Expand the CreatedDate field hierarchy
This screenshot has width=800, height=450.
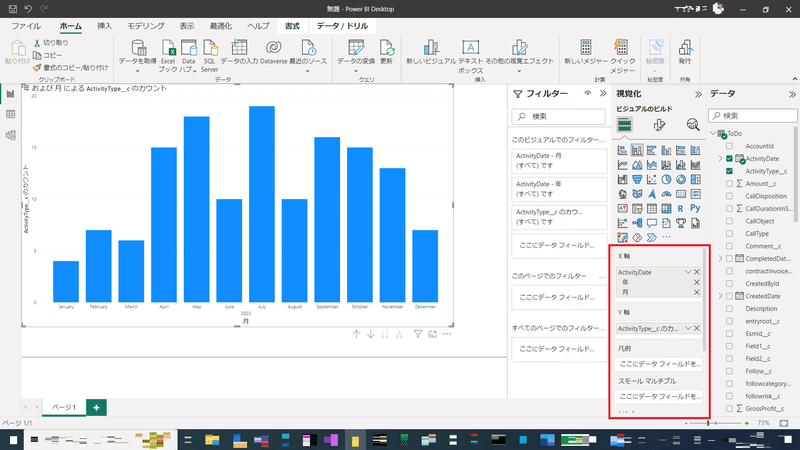coord(720,296)
